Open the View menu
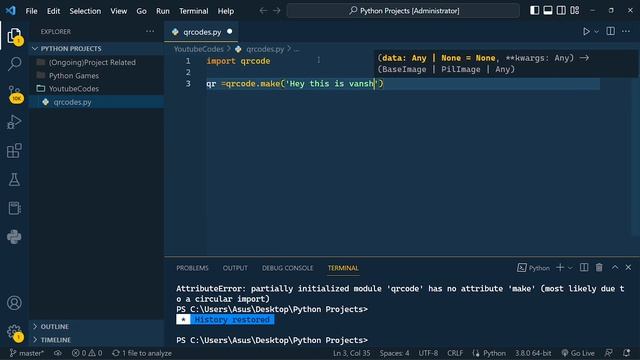The image size is (640, 360). pyautogui.click(x=118, y=11)
